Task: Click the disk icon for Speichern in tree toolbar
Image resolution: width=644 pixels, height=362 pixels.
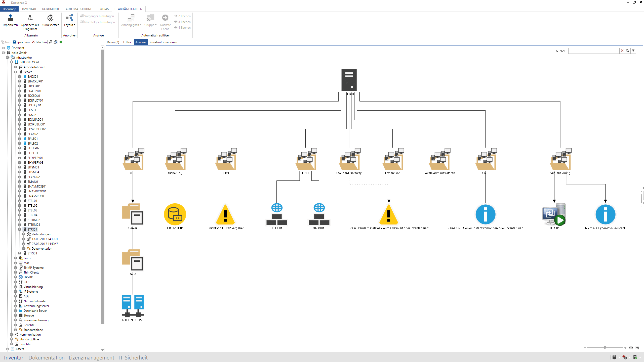Action: point(14,42)
